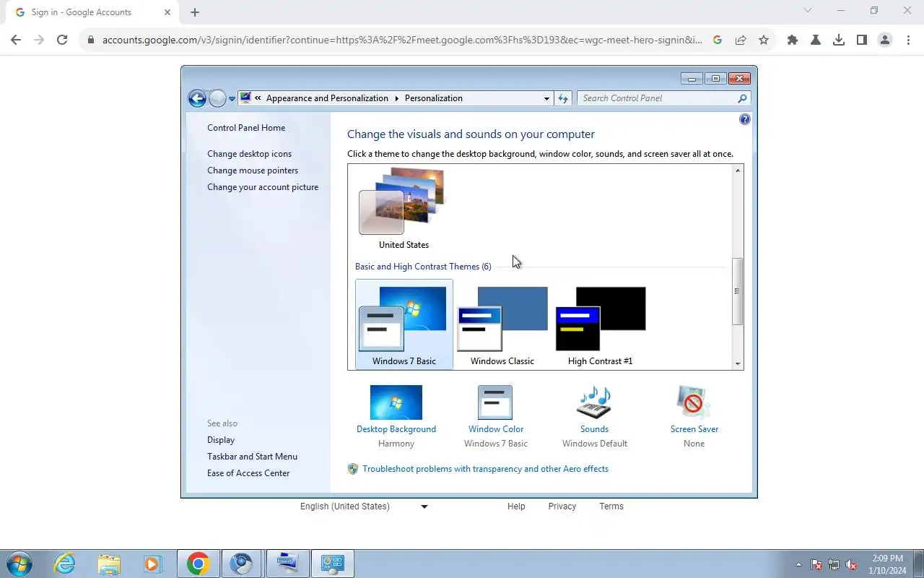Show hidden system tray icons arrow
This screenshot has height=578, width=924.
click(798, 564)
